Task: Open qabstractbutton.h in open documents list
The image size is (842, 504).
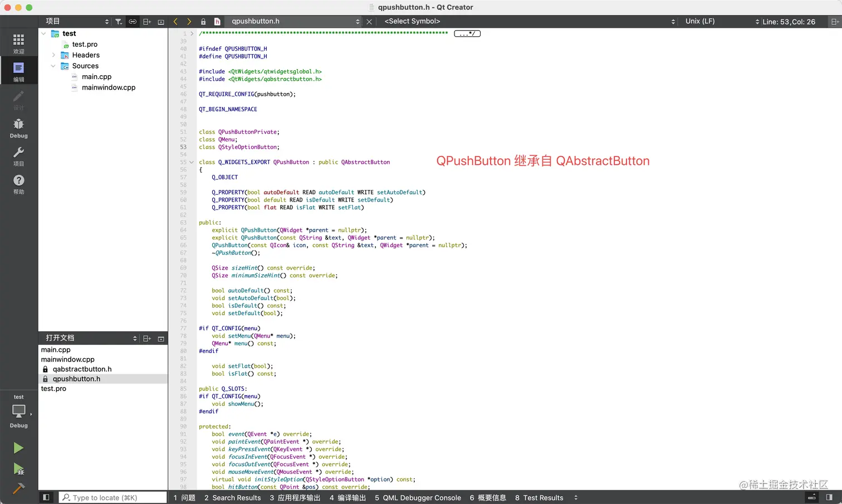Action: point(103,369)
